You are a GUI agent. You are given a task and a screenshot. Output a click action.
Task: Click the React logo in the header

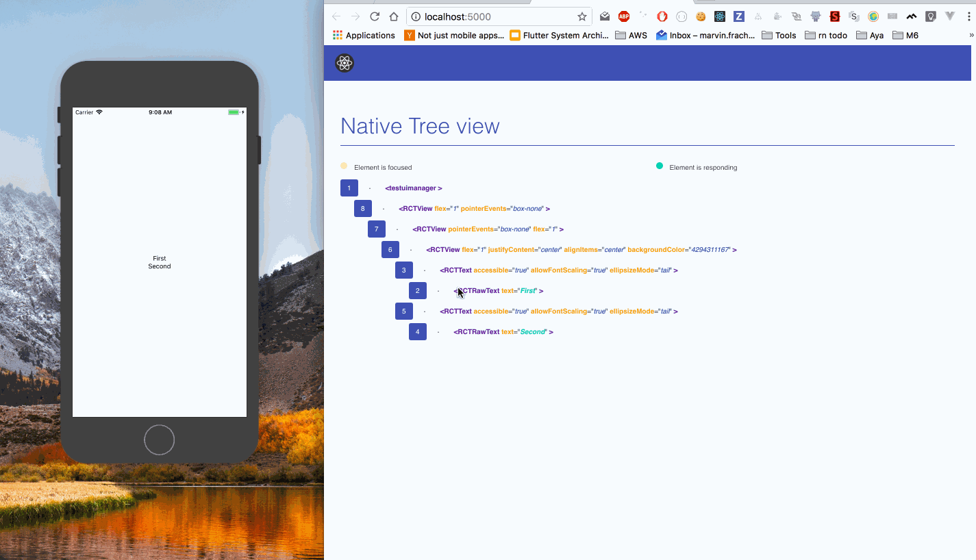[345, 63]
